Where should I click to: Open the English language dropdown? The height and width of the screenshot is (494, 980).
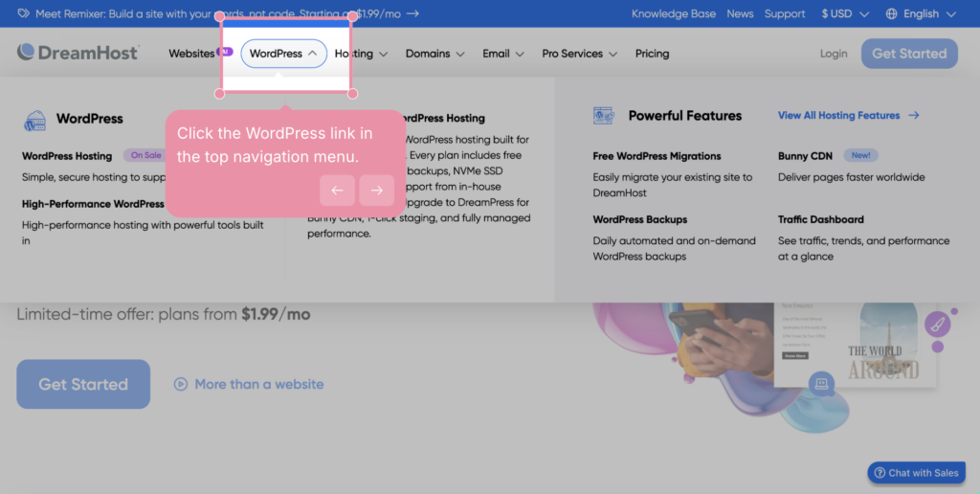pos(921,13)
